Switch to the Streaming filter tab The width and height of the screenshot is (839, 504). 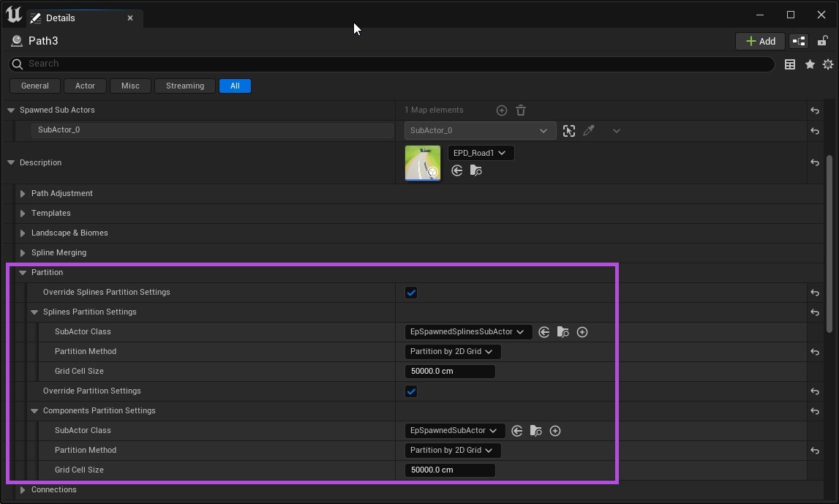click(x=185, y=86)
